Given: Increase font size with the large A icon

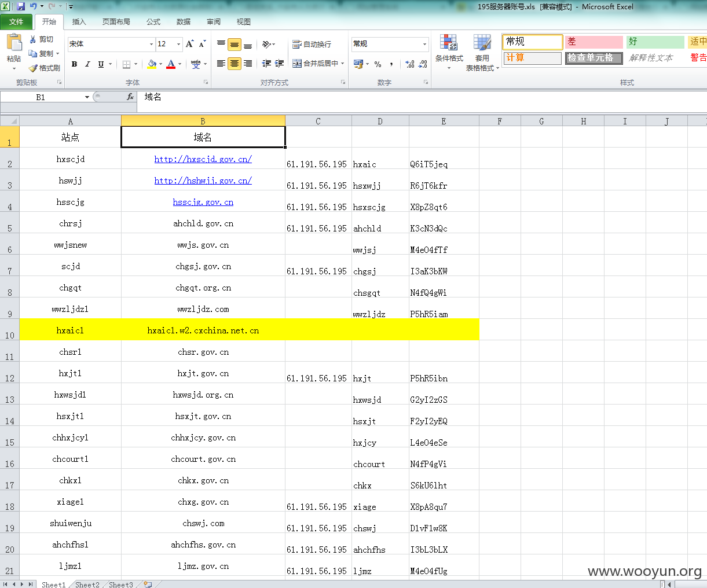Looking at the screenshot, I should pyautogui.click(x=189, y=44).
